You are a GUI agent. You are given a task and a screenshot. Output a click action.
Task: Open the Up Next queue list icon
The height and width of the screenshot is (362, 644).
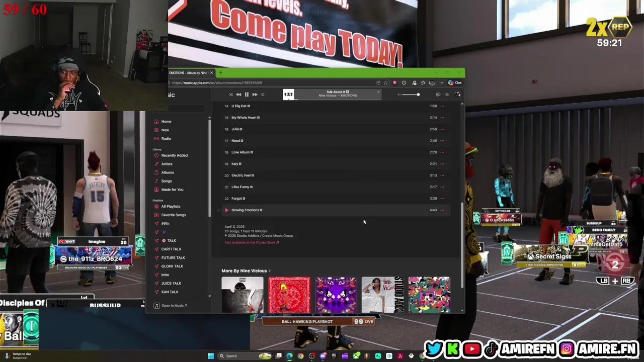pos(446,95)
